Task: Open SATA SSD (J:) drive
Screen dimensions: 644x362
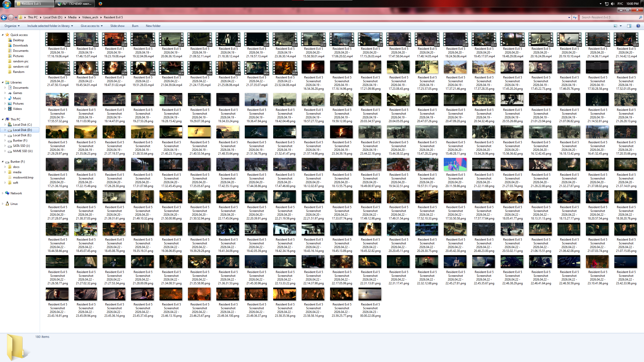Action: pos(19,146)
